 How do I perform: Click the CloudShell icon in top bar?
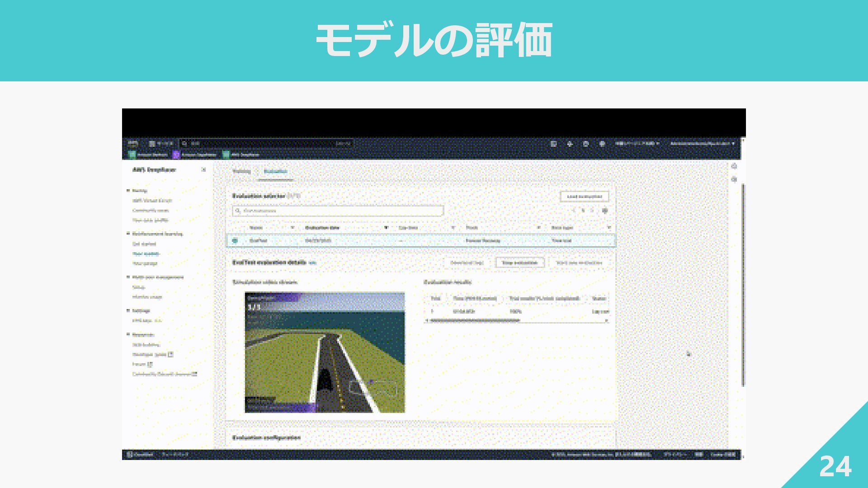553,144
